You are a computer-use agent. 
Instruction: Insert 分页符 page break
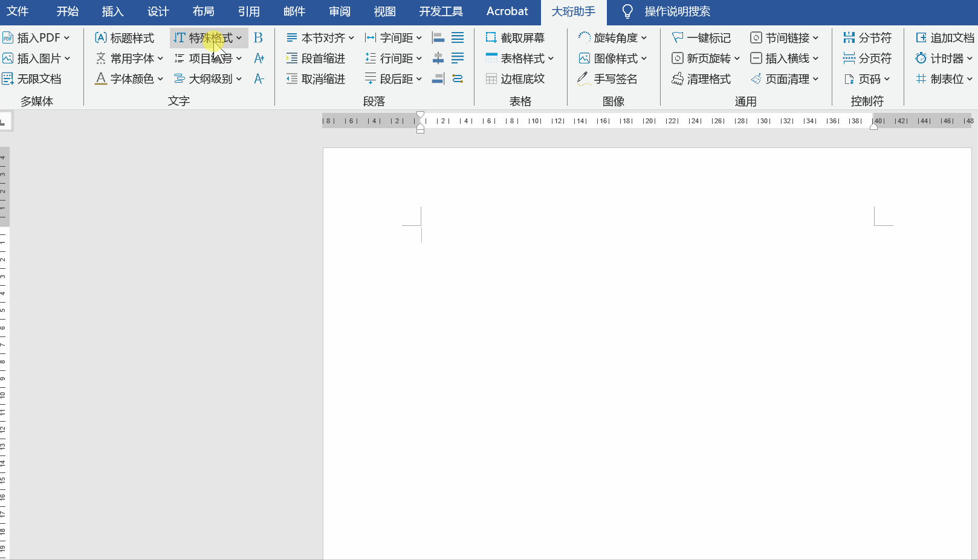[x=867, y=59]
